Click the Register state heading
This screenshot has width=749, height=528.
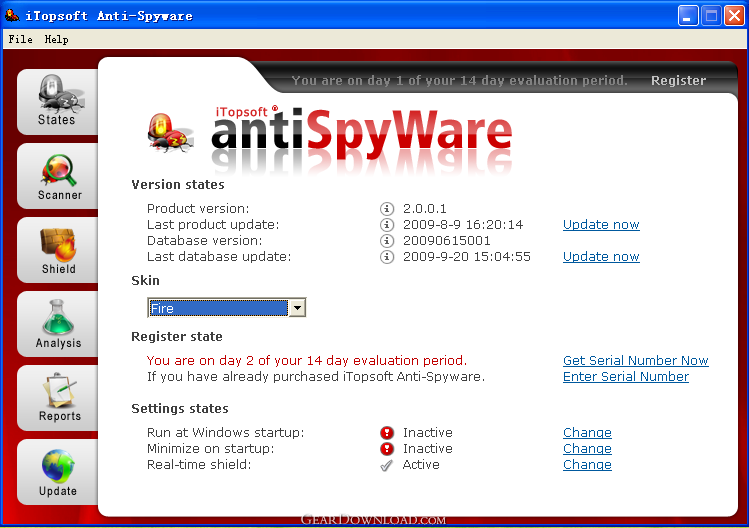click(x=177, y=336)
